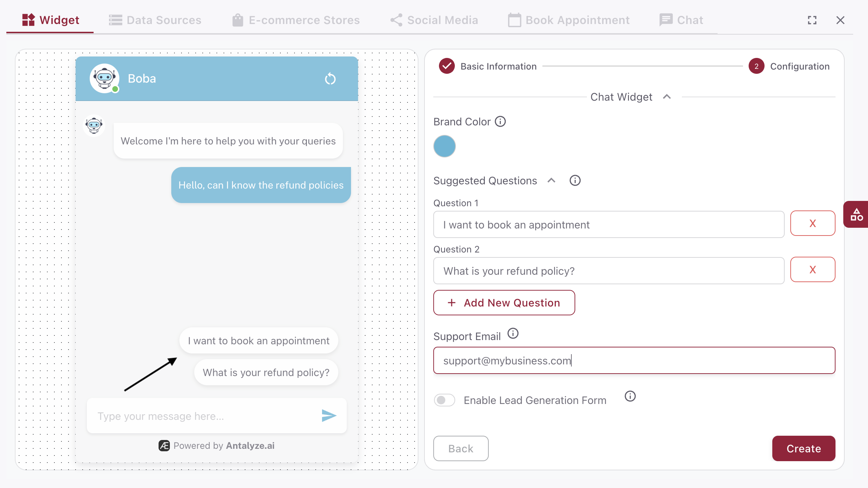Click the Back button
The height and width of the screenshot is (488, 868).
[x=460, y=448]
